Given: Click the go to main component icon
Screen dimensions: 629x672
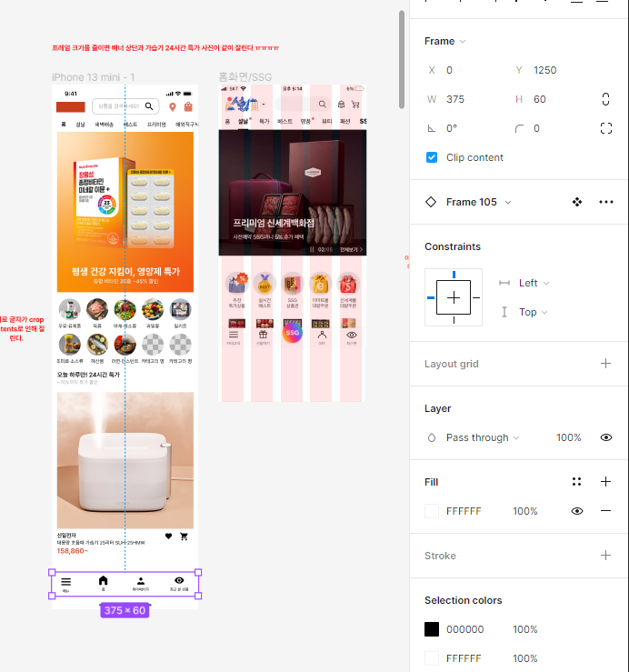Looking at the screenshot, I should (x=577, y=202).
